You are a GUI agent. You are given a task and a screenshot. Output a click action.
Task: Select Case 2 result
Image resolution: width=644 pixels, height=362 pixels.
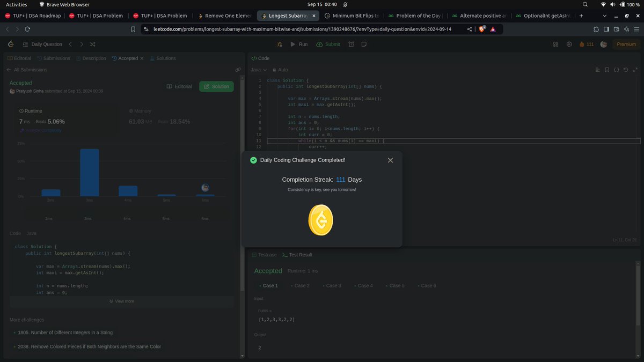pyautogui.click(x=300, y=286)
